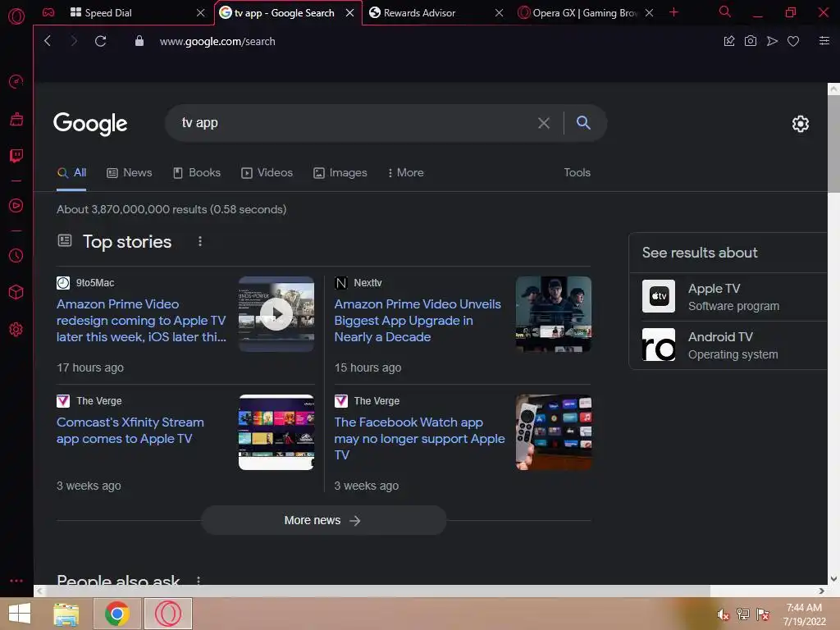Click the More news button
Screen dimensions: 840x630
click(323, 520)
